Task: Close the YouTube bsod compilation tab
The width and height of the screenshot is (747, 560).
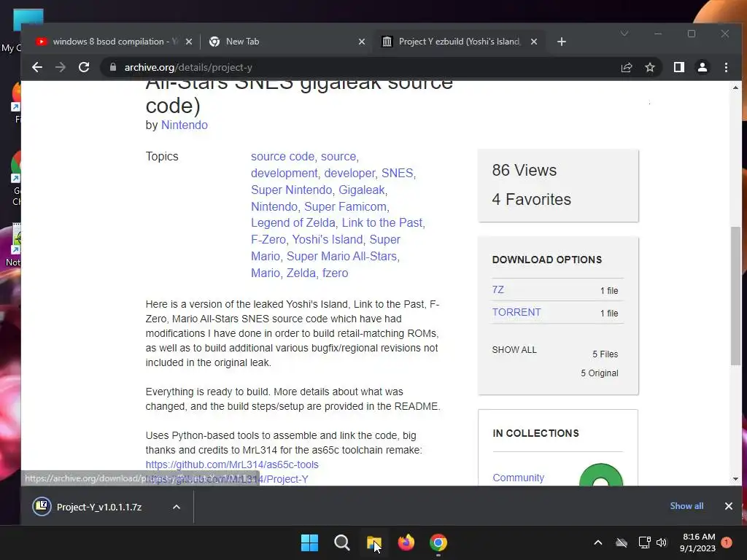Action: click(x=189, y=42)
